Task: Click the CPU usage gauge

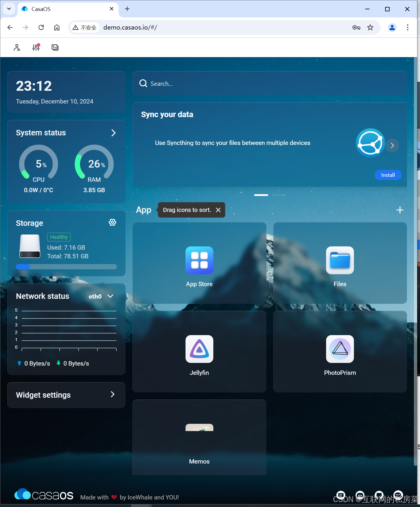Action: click(39, 162)
